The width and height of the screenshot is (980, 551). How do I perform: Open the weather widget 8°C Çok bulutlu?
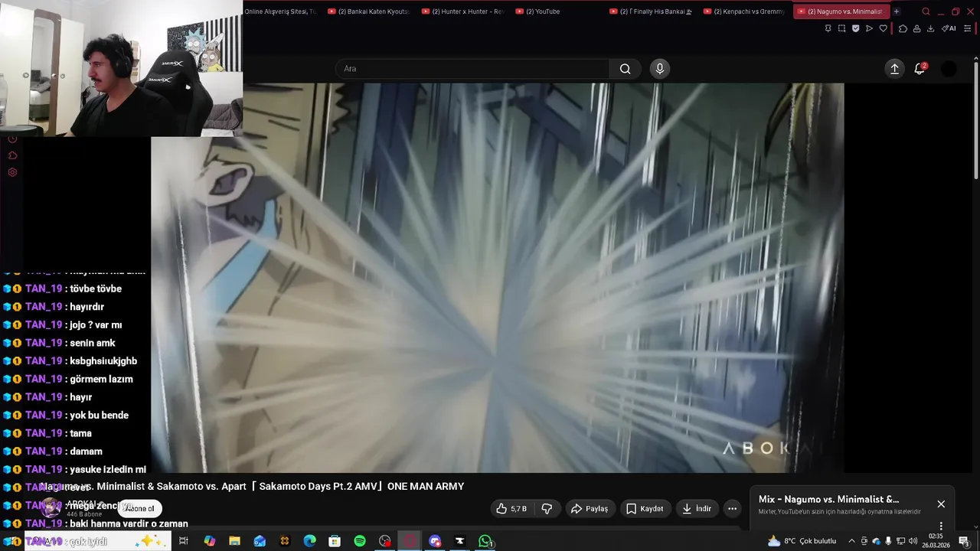(x=802, y=541)
